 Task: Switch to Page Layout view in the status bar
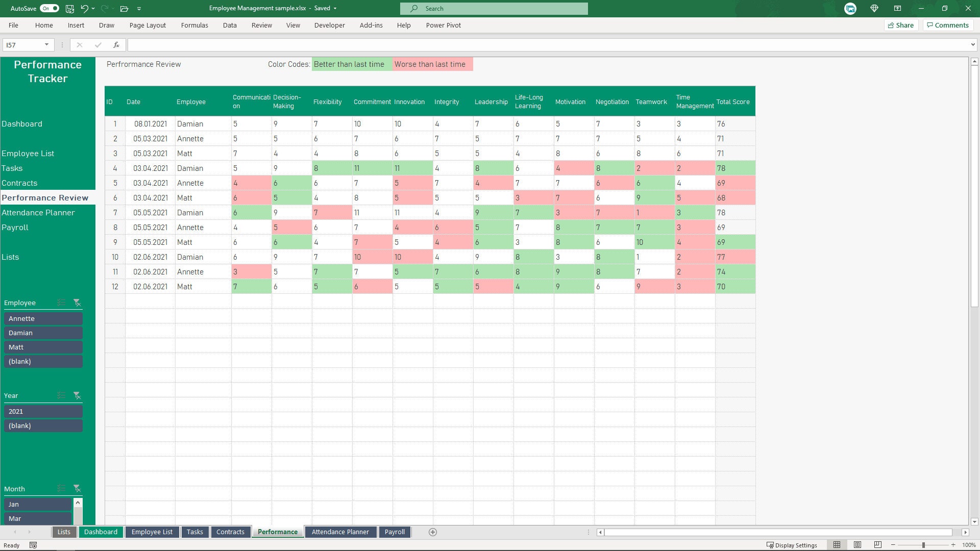pyautogui.click(x=857, y=544)
